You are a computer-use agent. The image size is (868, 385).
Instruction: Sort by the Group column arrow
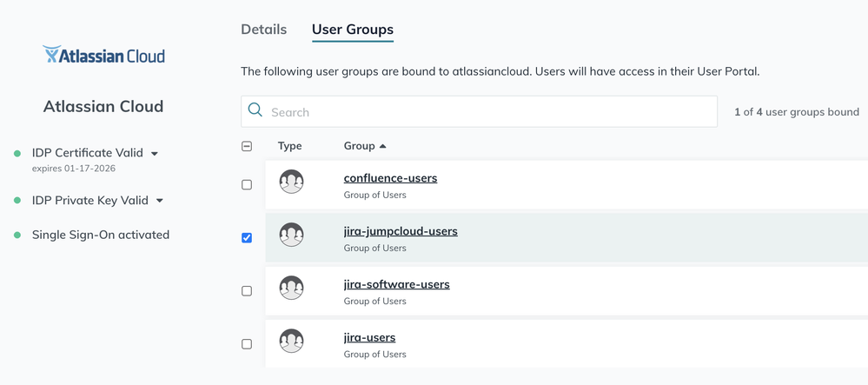(x=383, y=146)
